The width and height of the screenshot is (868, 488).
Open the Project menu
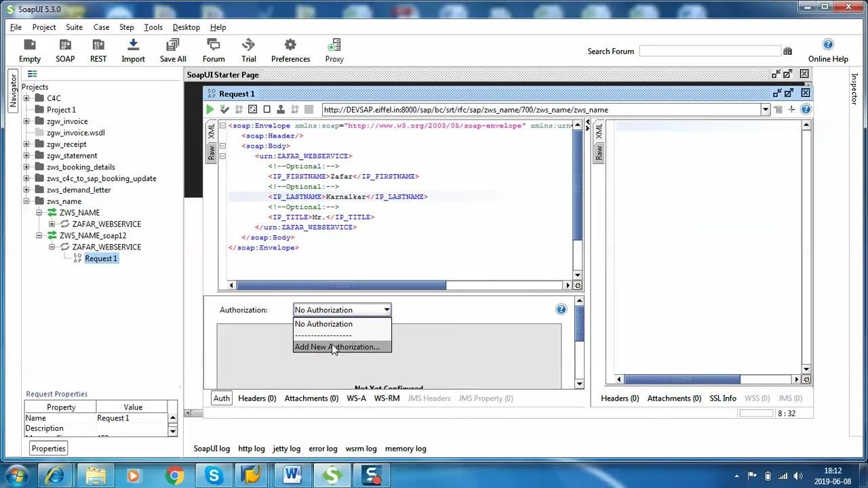click(x=44, y=27)
